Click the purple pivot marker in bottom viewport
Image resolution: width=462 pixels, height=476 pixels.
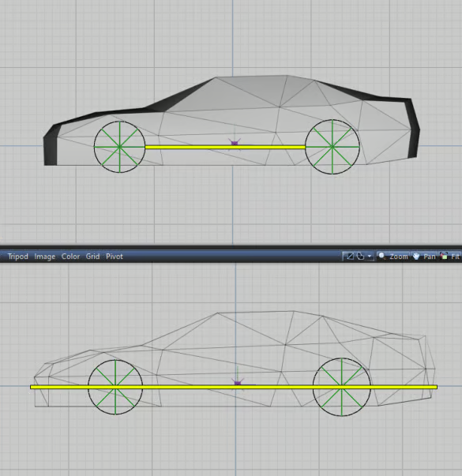click(x=238, y=383)
